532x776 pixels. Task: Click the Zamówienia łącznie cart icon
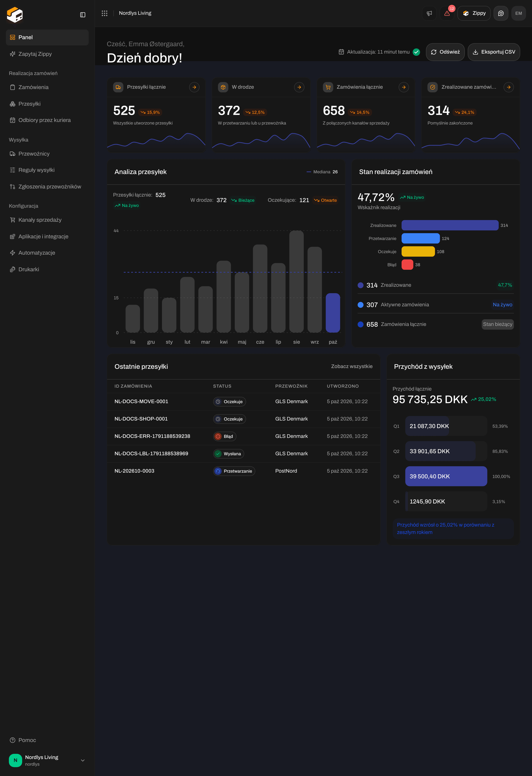(328, 87)
